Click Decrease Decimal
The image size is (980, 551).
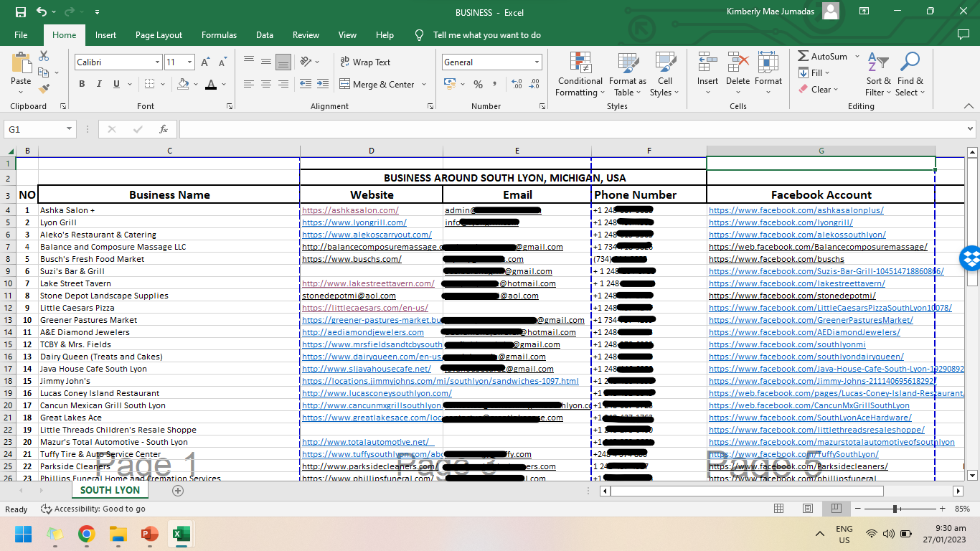[535, 84]
